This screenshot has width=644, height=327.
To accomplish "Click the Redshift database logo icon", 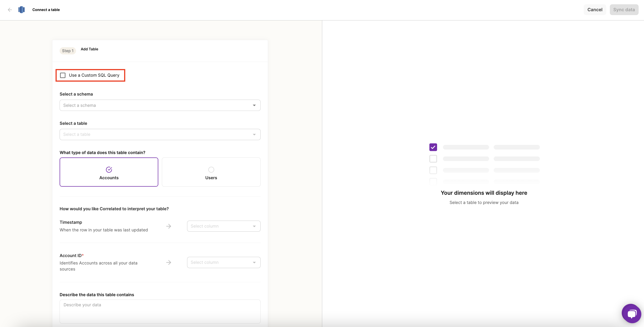I will pos(22,10).
